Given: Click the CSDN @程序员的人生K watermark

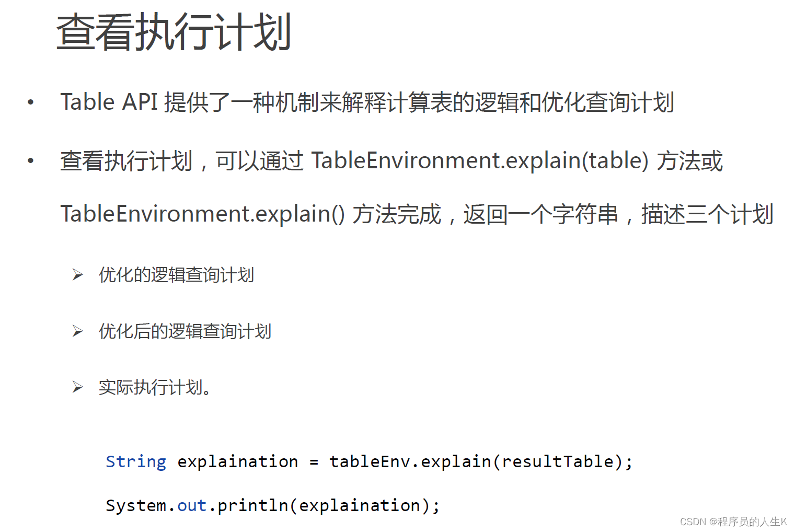Looking at the screenshot, I should 733,522.
